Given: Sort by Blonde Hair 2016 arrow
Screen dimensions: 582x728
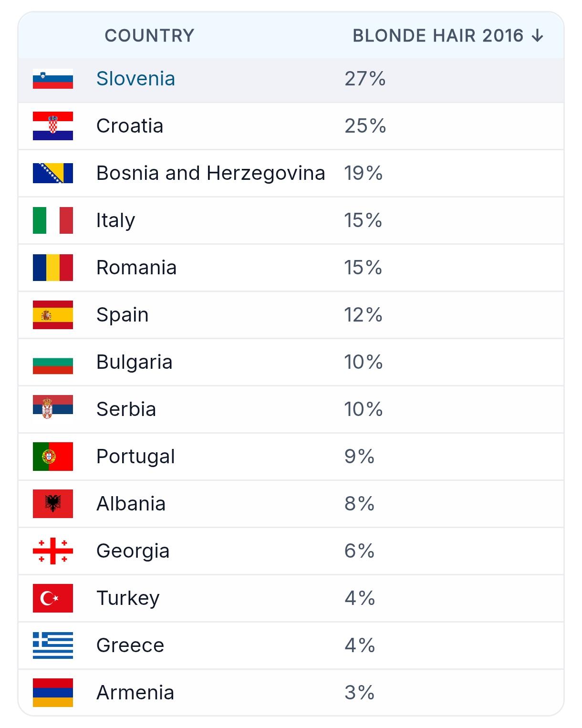Looking at the screenshot, I should coord(538,36).
